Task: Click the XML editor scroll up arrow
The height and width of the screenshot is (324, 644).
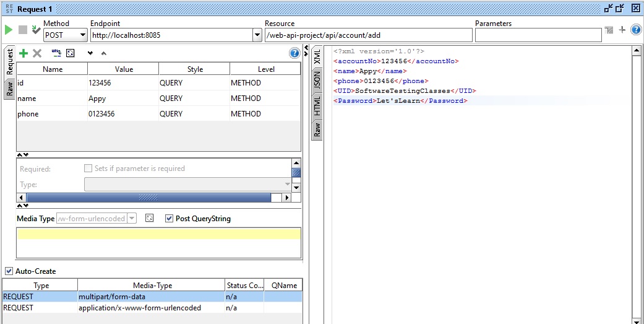Action: [x=637, y=51]
